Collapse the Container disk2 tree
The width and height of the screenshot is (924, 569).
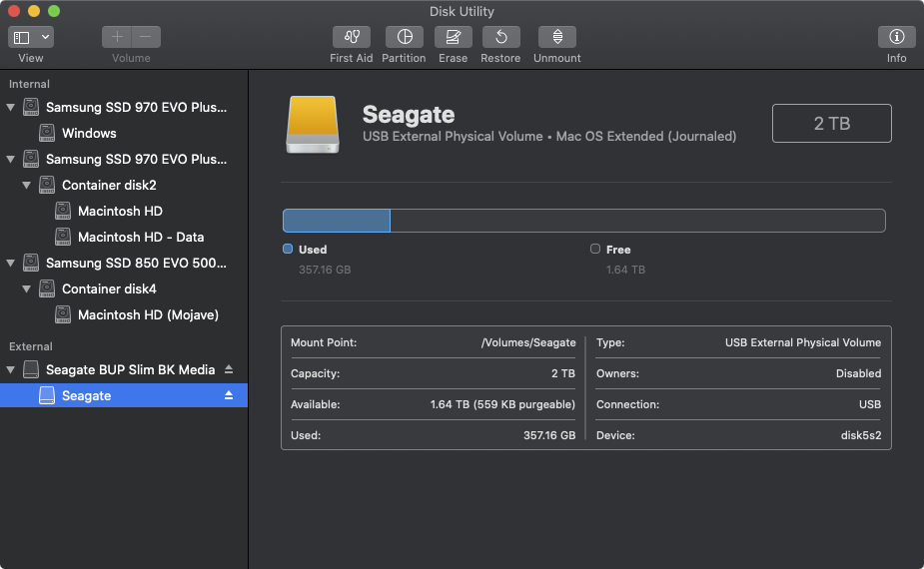[x=27, y=186]
